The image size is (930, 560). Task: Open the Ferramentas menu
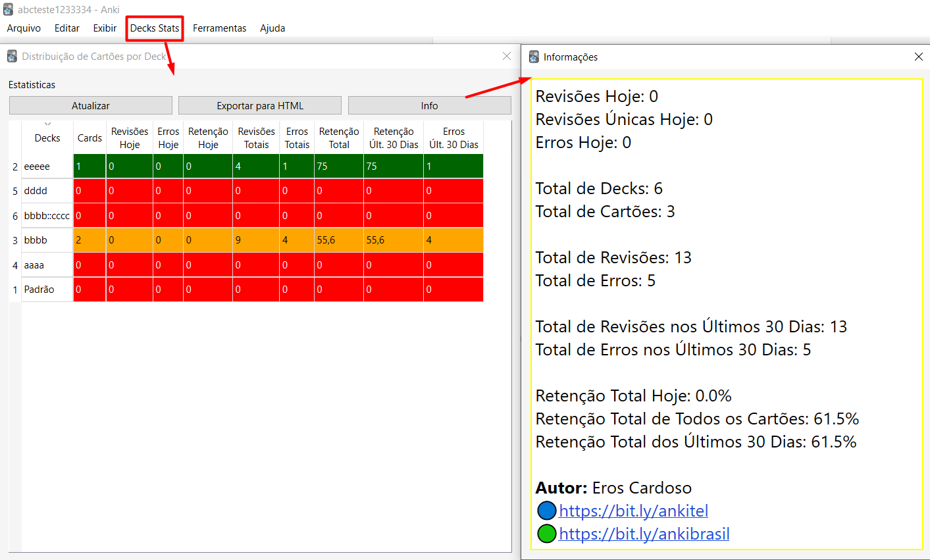coord(219,28)
